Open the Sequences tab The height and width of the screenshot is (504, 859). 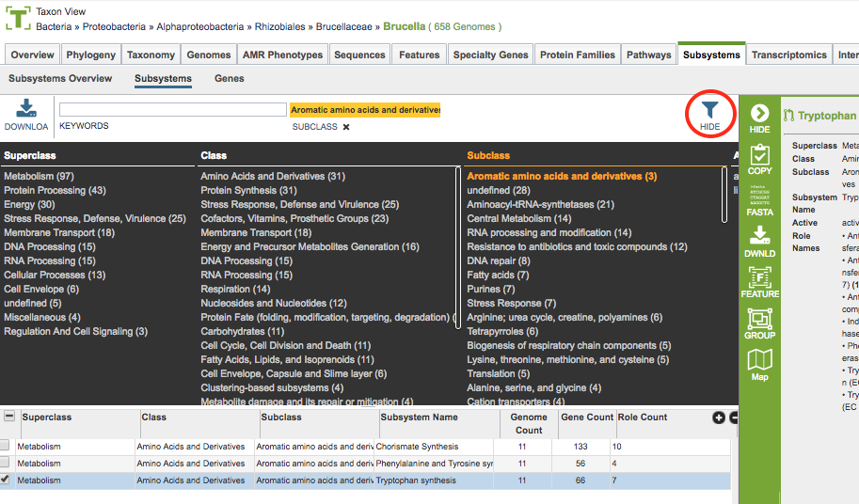(x=360, y=55)
